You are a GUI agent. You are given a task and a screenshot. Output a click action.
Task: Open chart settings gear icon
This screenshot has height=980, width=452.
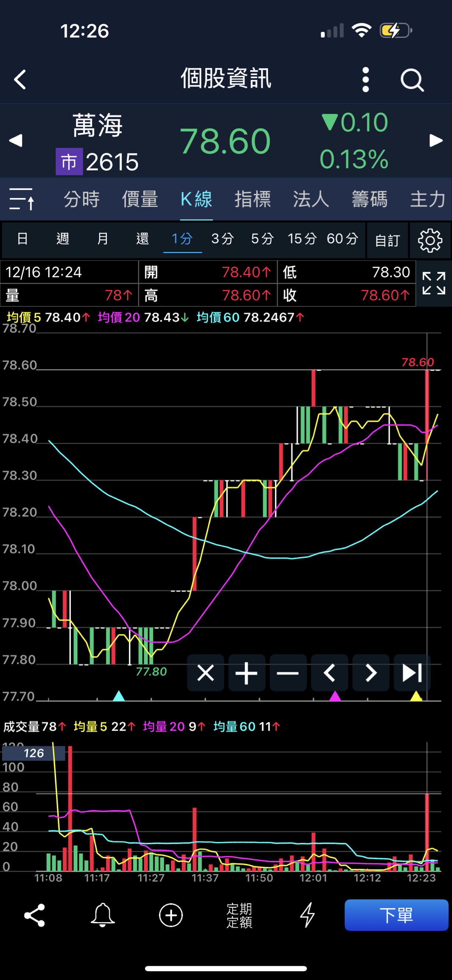coord(430,240)
